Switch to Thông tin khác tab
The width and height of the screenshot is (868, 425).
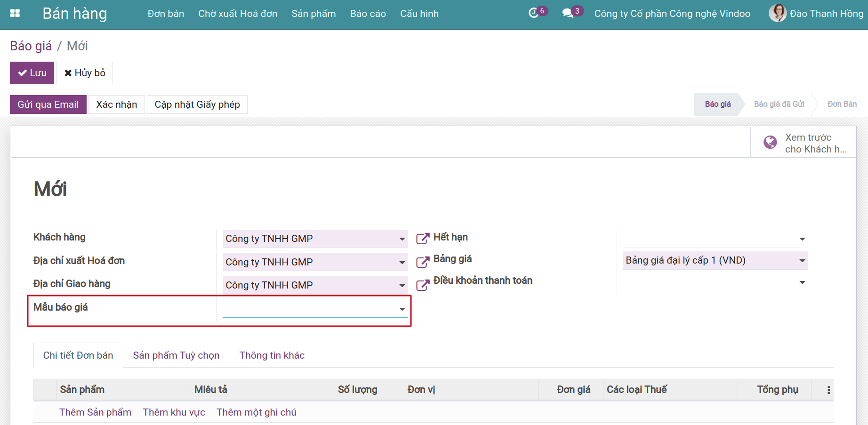tap(272, 355)
